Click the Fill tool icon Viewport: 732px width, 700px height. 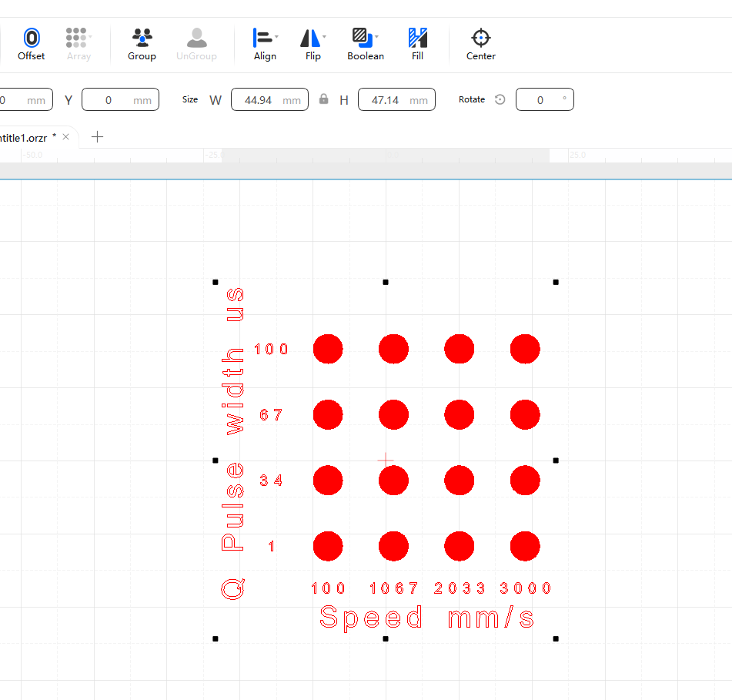pyautogui.click(x=417, y=38)
